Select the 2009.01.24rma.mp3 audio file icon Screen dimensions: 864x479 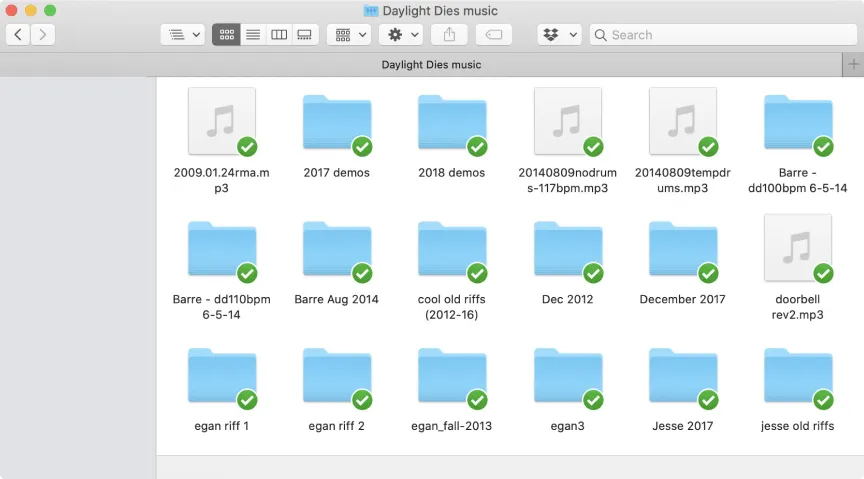pos(222,121)
